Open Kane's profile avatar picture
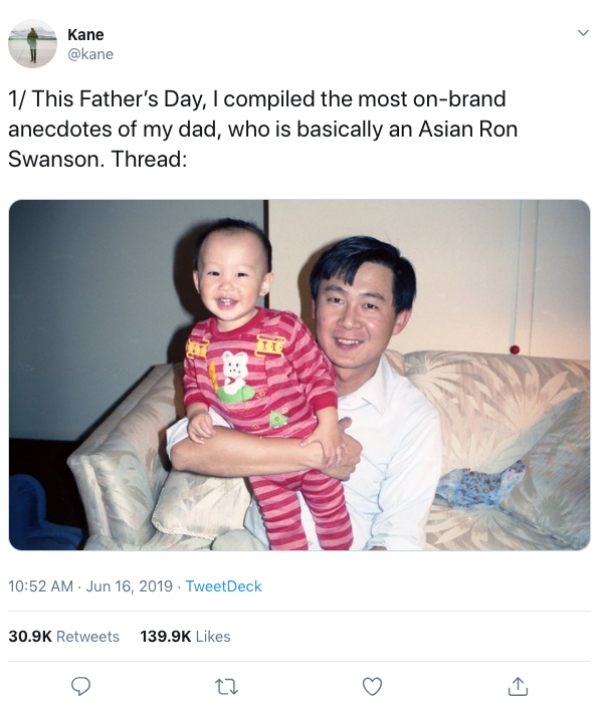Image resolution: width=600 pixels, height=707 pixels. 33,44
